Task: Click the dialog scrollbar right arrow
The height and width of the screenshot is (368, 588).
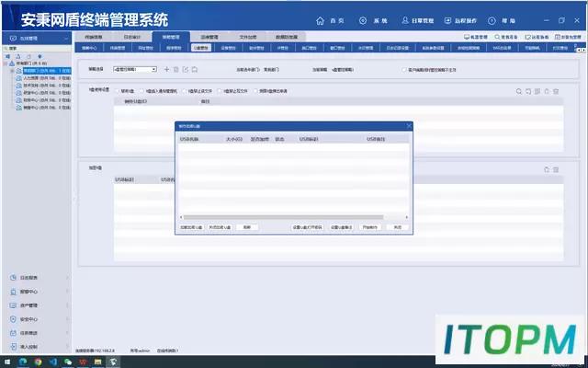Action: 406,217
